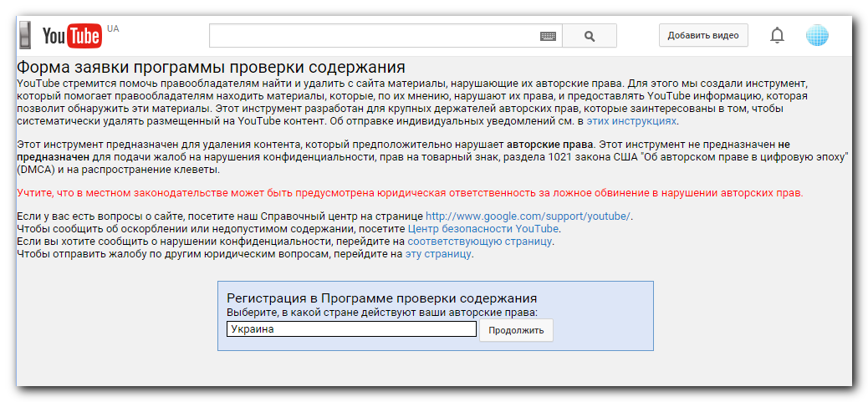Go to YouTube home via the logo
This screenshot has width=868, height=402.
point(72,37)
